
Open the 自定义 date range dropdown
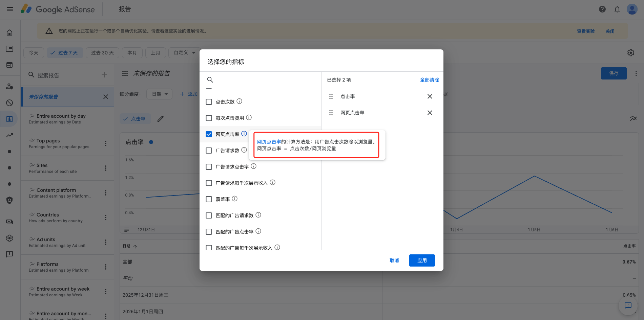click(184, 53)
